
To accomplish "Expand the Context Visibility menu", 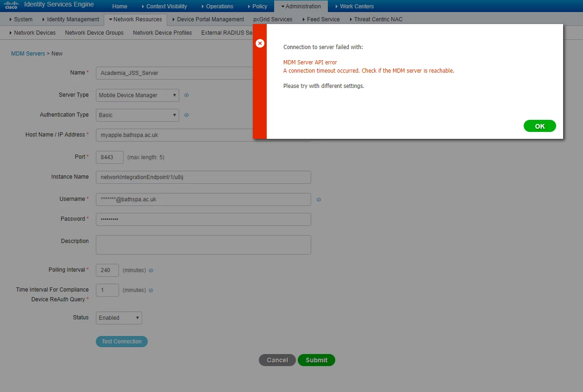I will [x=164, y=6].
